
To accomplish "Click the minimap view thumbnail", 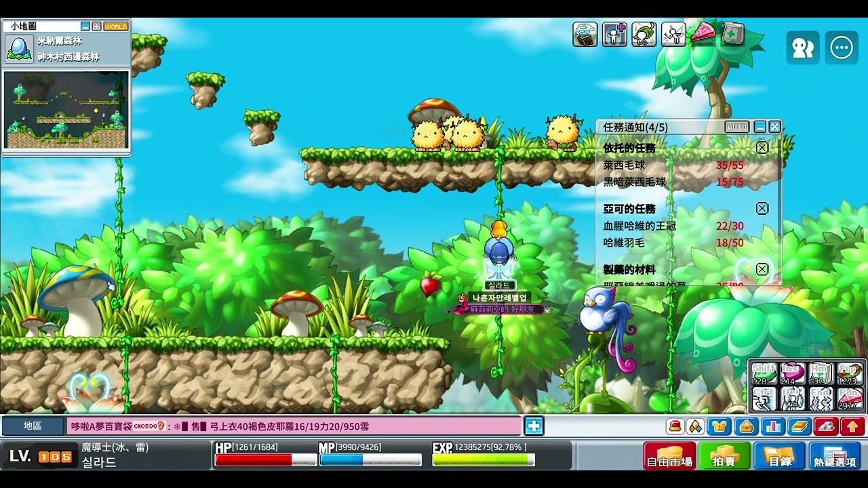I will pos(66,110).
